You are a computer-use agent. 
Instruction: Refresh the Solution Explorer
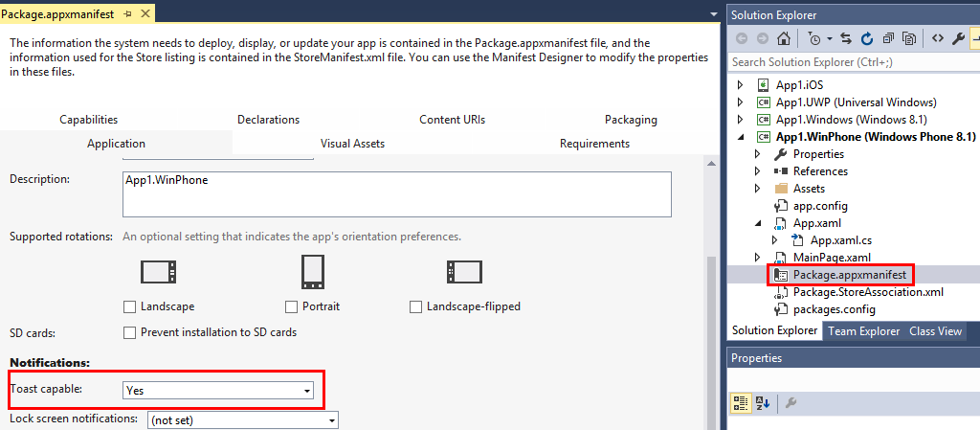(x=867, y=38)
